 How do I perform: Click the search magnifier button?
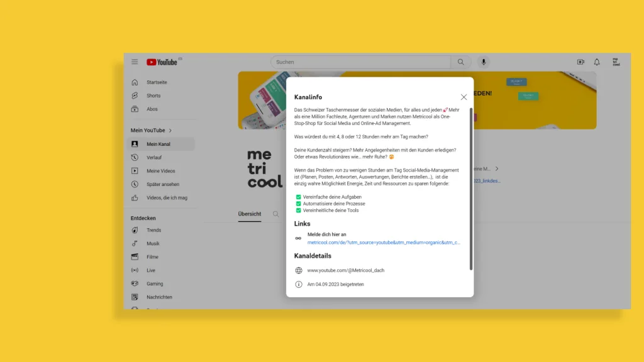click(x=461, y=62)
